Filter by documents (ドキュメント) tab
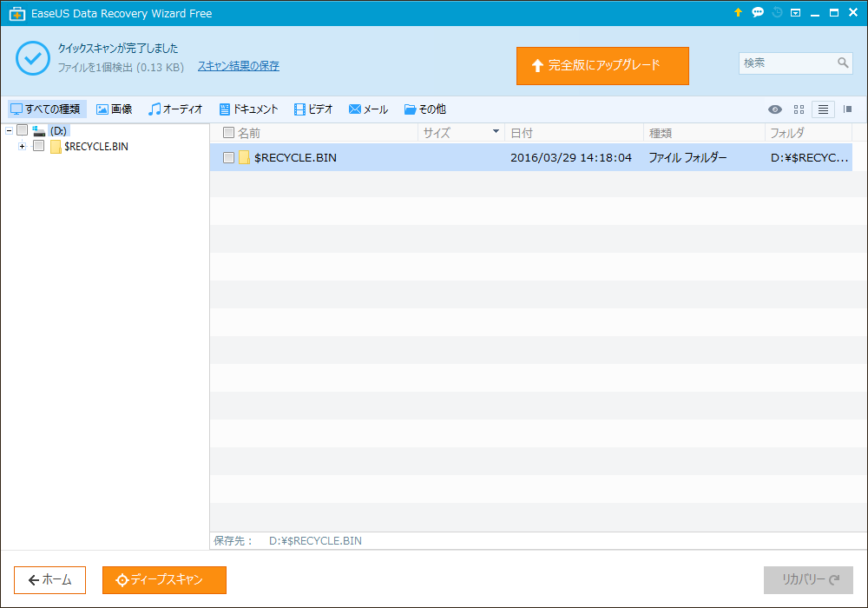Viewport: 868px width, 608px height. pos(248,109)
